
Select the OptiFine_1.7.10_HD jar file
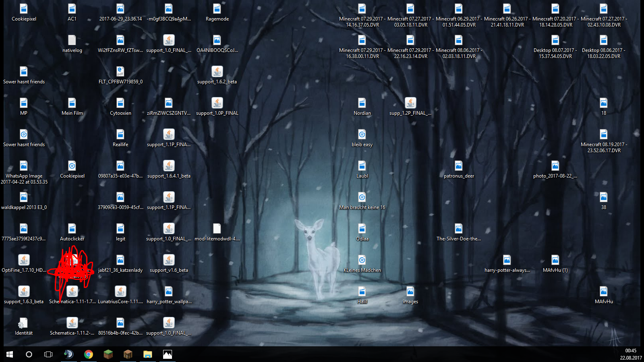point(24,260)
